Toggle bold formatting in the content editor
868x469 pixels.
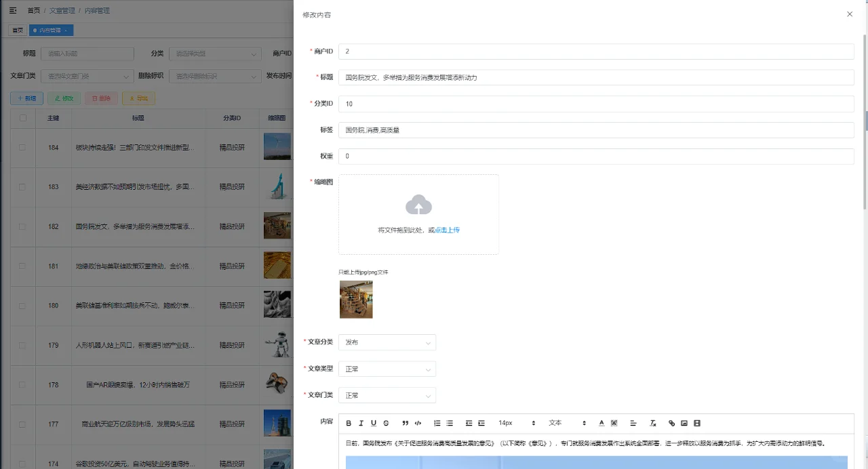(x=349, y=422)
